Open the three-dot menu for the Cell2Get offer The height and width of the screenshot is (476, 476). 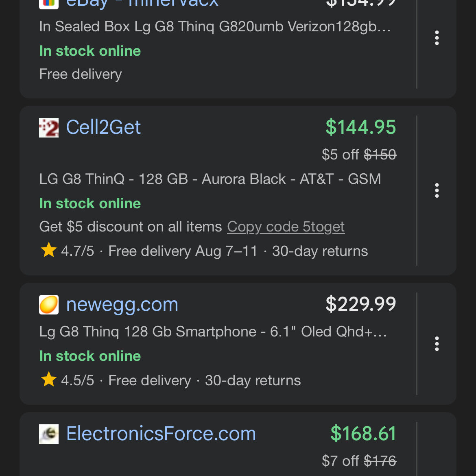coord(437,190)
